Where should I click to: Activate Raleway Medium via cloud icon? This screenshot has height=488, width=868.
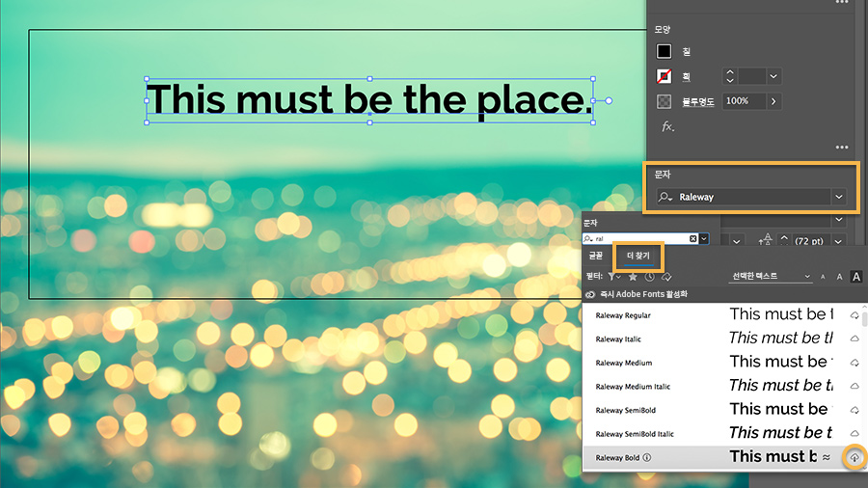click(854, 363)
